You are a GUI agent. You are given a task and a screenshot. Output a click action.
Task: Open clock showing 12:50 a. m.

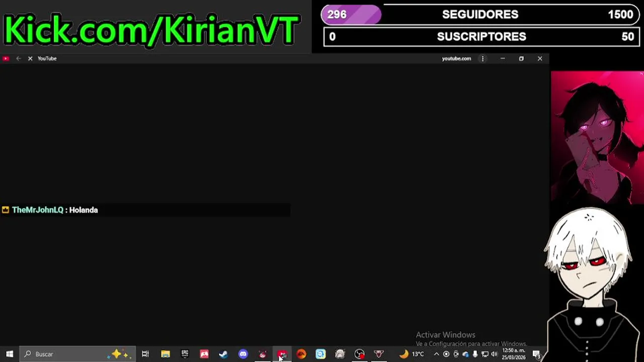(x=513, y=354)
